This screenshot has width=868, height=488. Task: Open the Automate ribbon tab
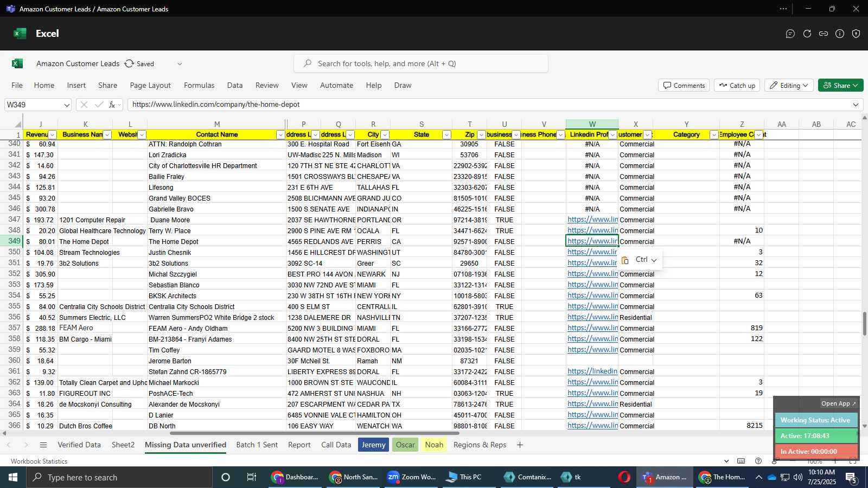point(336,86)
